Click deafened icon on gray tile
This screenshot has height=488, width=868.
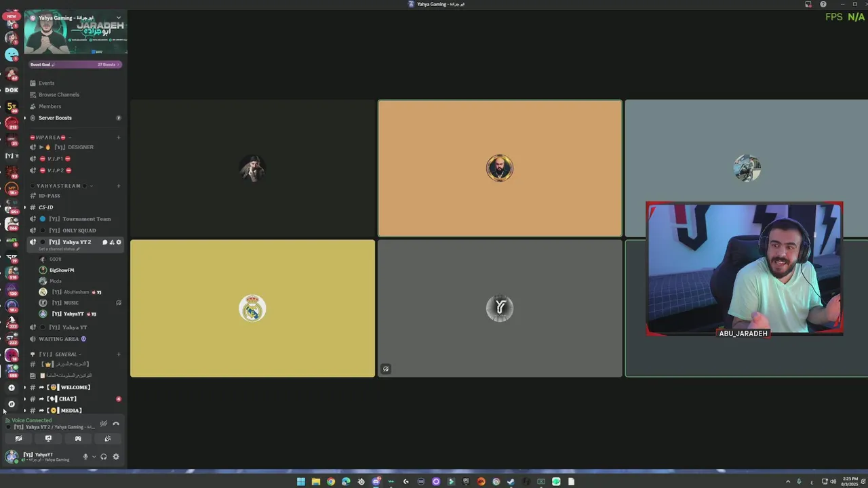click(386, 369)
